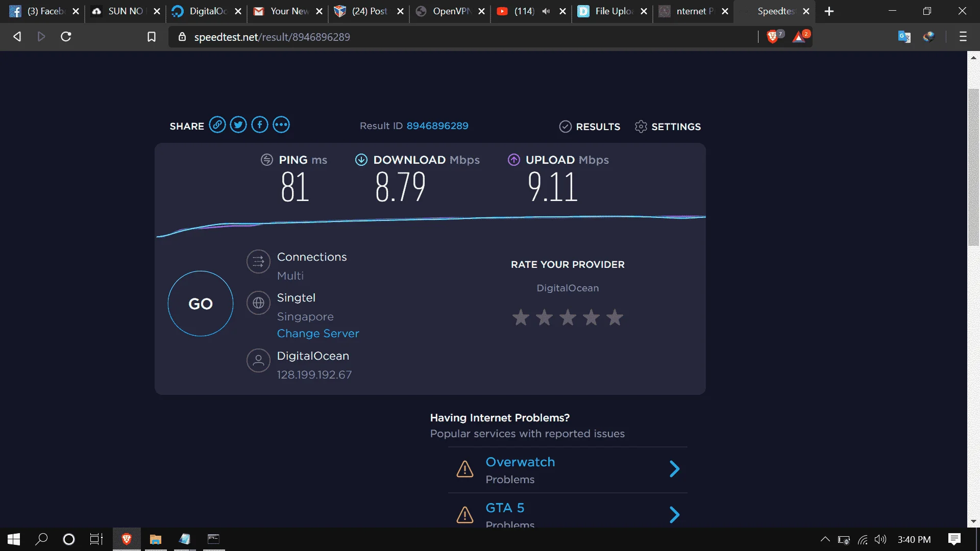Click the DigitalOcean user icon

258,361
